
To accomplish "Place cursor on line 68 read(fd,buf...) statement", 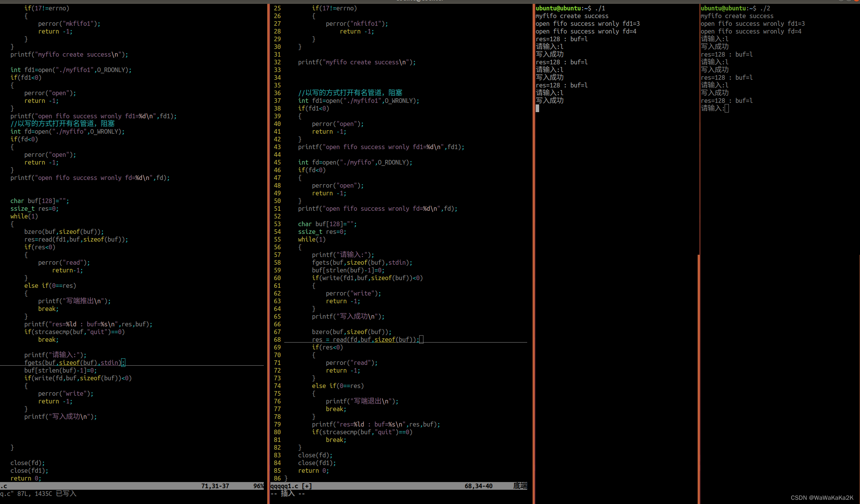I will [365, 339].
